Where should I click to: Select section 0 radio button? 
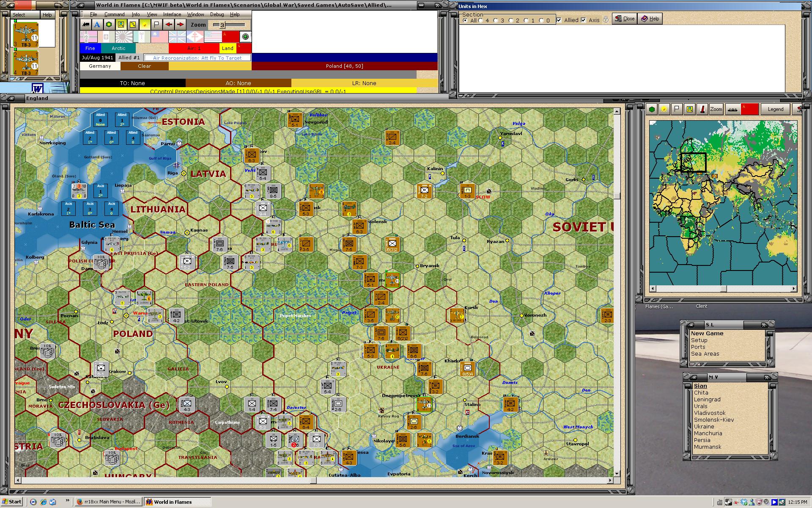tap(541, 20)
